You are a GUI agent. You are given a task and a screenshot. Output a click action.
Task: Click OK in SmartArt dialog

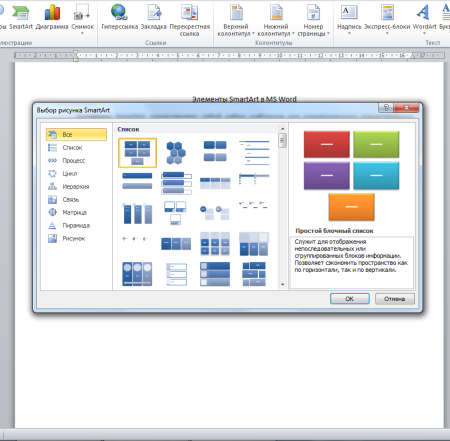350,299
